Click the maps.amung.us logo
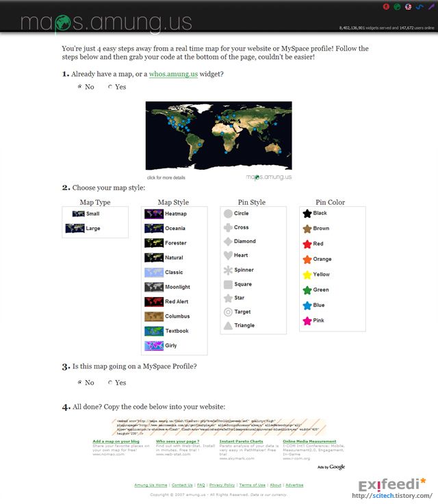This screenshot has width=438, height=504. [x=106, y=23]
